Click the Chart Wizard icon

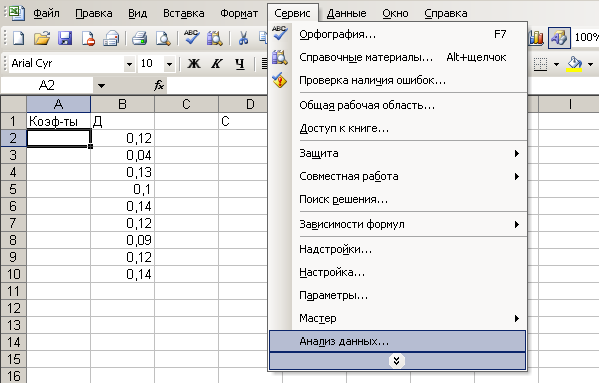(536, 37)
